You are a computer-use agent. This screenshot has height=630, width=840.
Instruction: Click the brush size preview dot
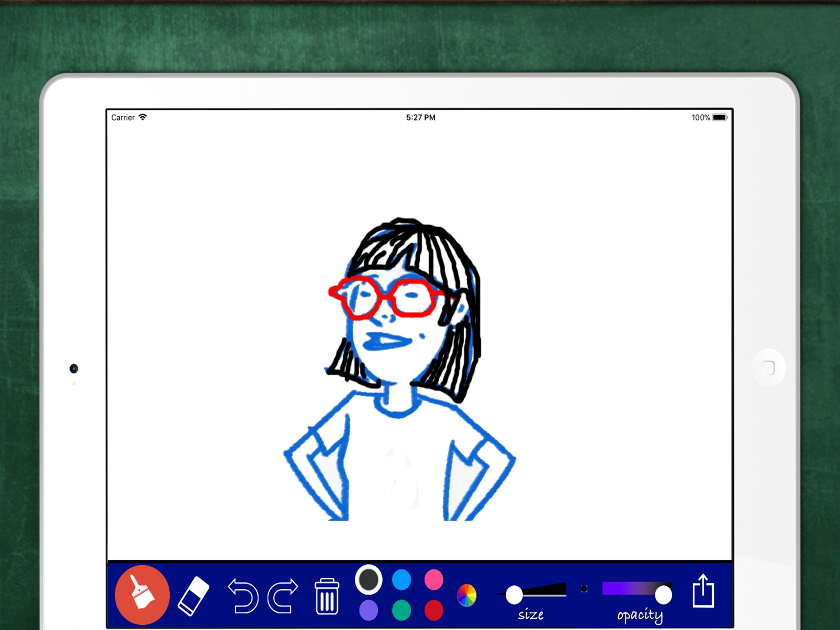click(x=584, y=589)
